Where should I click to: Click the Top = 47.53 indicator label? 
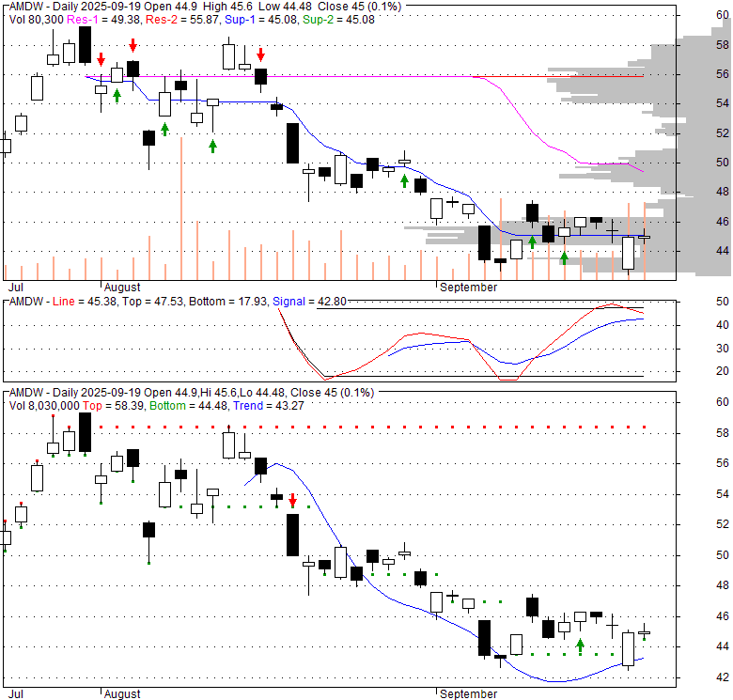tap(152, 302)
